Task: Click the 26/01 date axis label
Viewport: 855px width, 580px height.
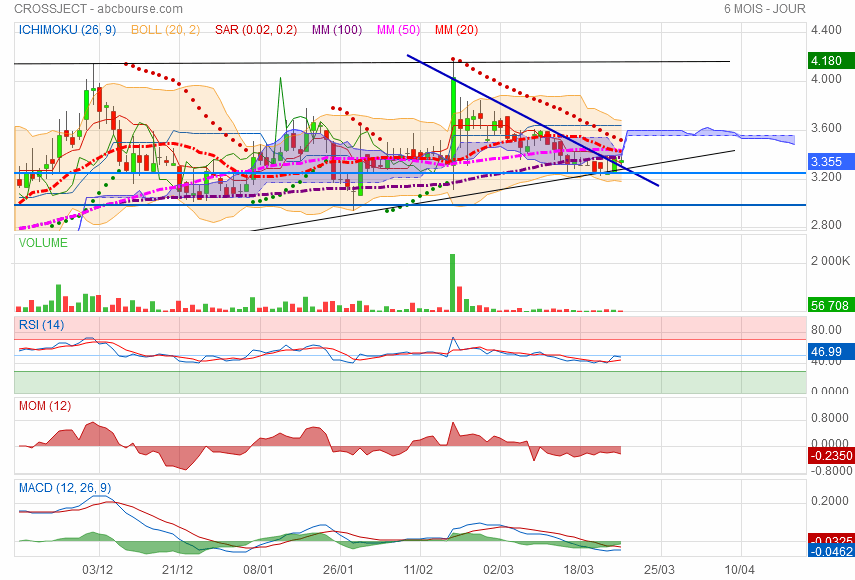Action: coord(338,570)
